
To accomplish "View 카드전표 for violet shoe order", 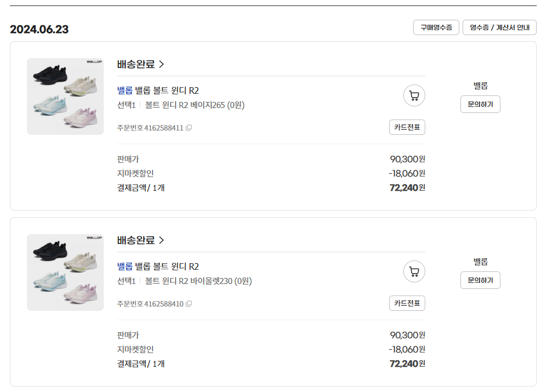I will (x=407, y=303).
